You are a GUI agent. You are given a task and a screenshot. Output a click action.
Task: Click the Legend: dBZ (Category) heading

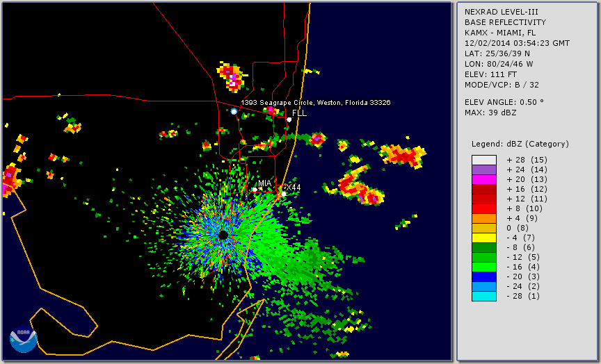click(520, 144)
